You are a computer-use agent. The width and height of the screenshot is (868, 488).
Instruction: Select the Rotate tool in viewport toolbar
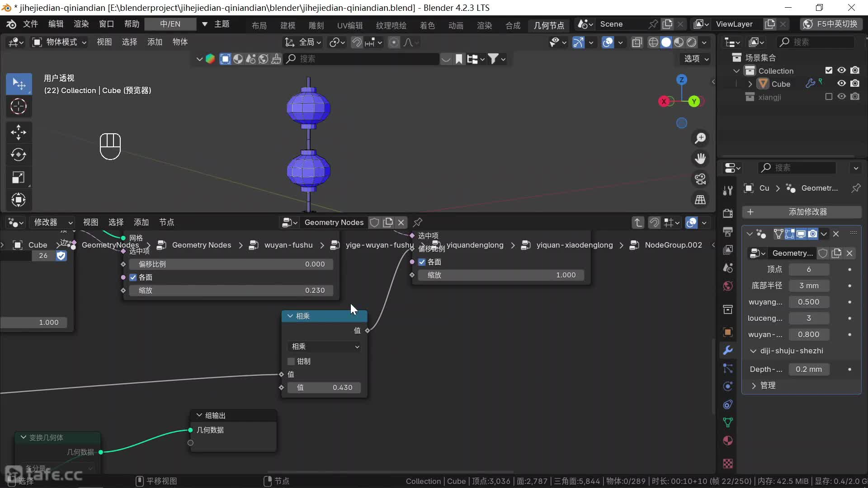(18, 155)
